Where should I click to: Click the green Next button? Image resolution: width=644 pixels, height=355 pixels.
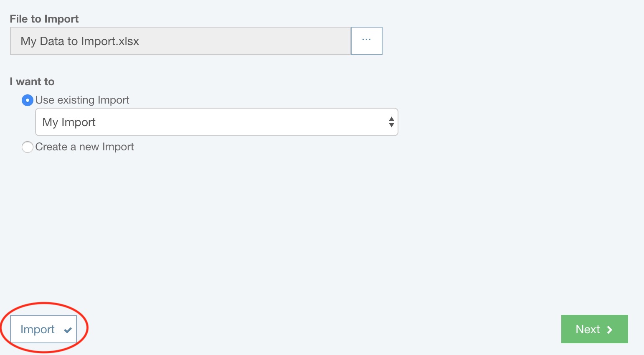coord(594,329)
